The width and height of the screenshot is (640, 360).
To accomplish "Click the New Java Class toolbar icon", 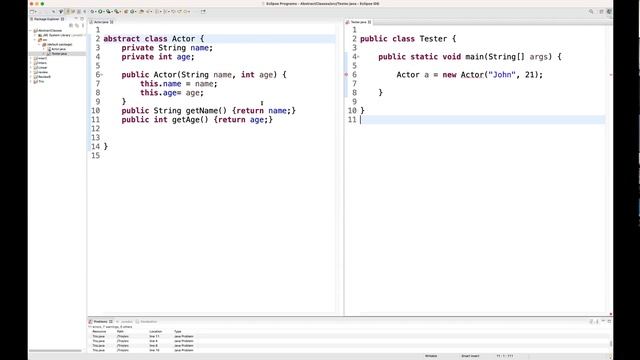I will pos(132,11).
